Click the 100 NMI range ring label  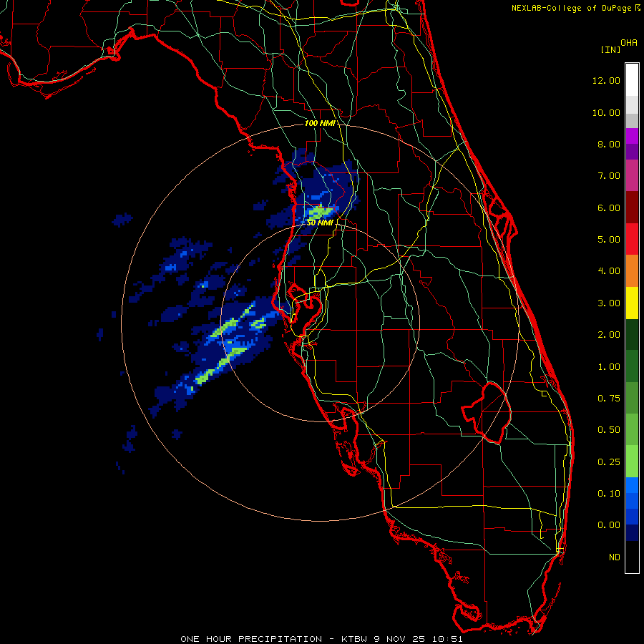pos(320,123)
